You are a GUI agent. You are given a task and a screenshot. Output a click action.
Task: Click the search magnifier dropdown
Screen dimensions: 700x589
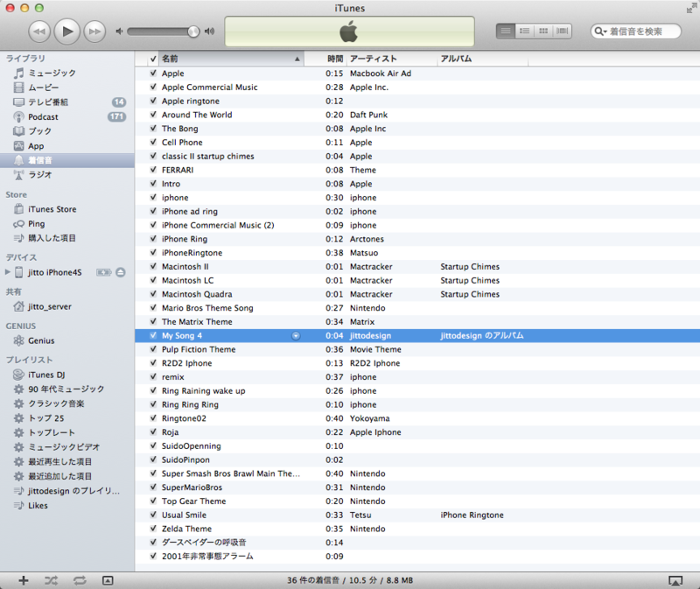tap(600, 32)
